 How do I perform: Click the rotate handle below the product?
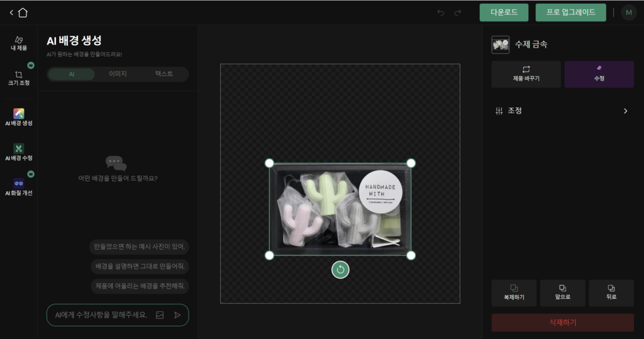(340, 270)
